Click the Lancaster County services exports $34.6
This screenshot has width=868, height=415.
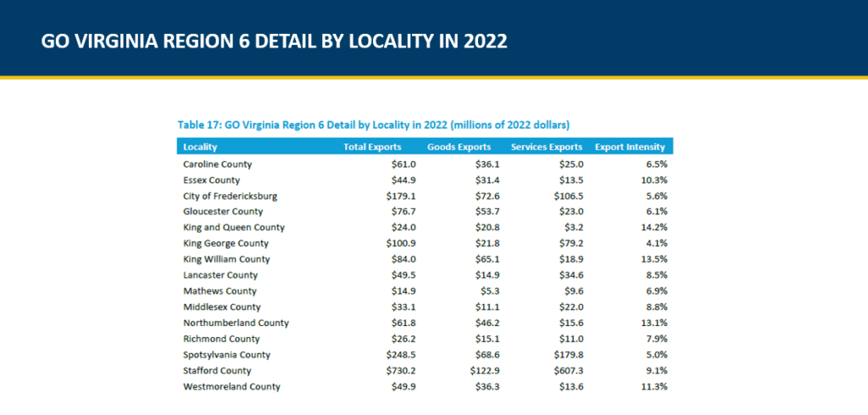coord(568,275)
